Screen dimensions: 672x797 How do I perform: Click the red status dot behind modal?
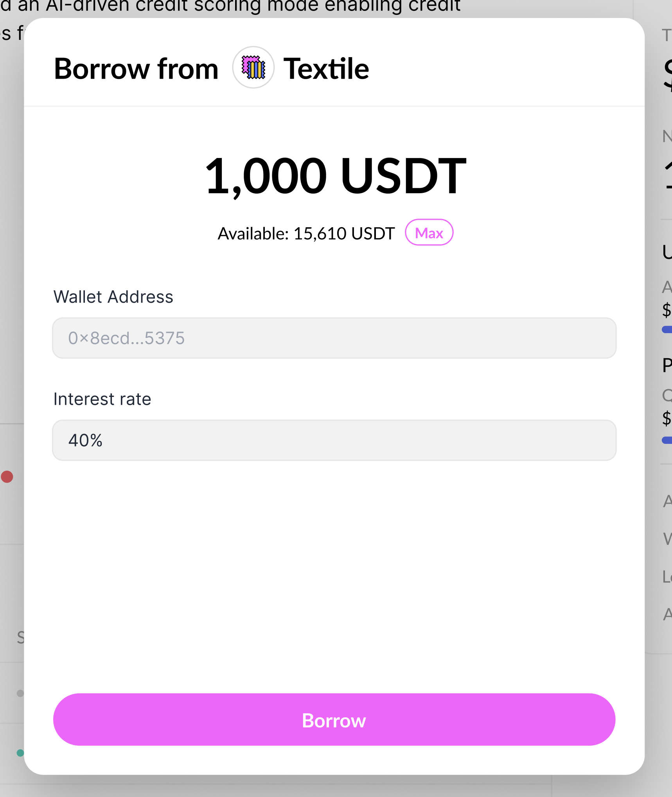(x=7, y=477)
